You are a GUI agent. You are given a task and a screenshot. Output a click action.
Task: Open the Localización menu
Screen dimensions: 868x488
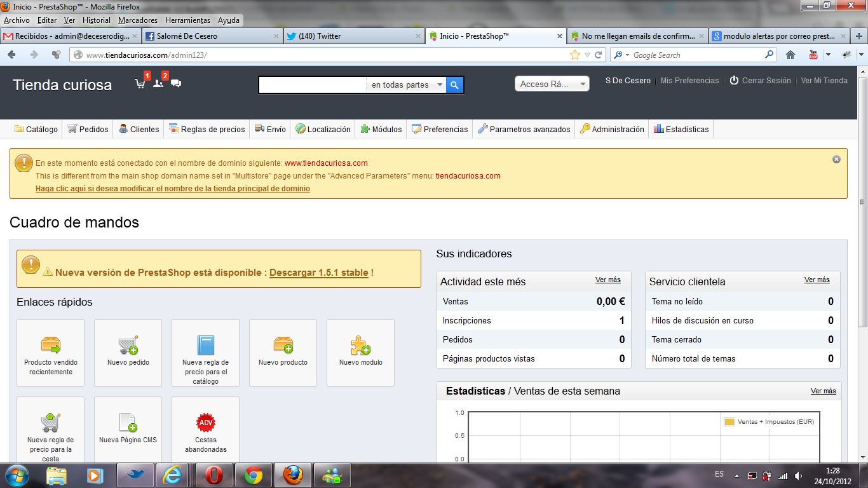click(323, 129)
